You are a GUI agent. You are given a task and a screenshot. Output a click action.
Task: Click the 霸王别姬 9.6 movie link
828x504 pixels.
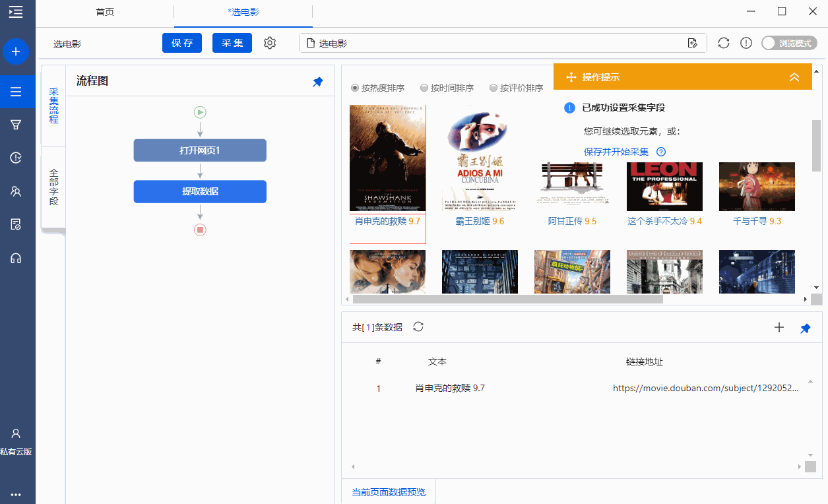point(480,221)
